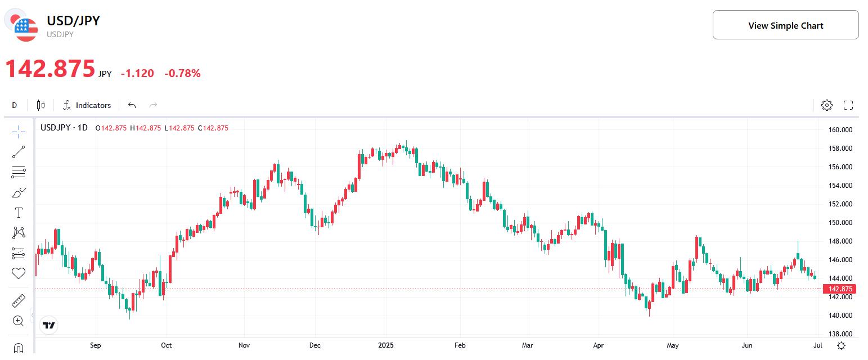This screenshot has height=360, width=868.
Task: Select the Crosshair tool
Action: coord(19,131)
